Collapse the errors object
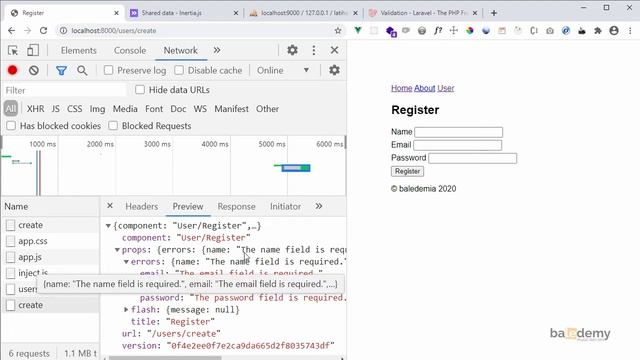The width and height of the screenshot is (640, 360). pos(126,262)
